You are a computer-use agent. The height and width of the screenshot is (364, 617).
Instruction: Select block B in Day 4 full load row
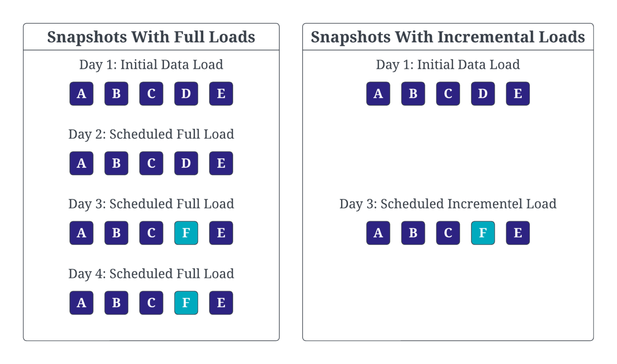116,303
